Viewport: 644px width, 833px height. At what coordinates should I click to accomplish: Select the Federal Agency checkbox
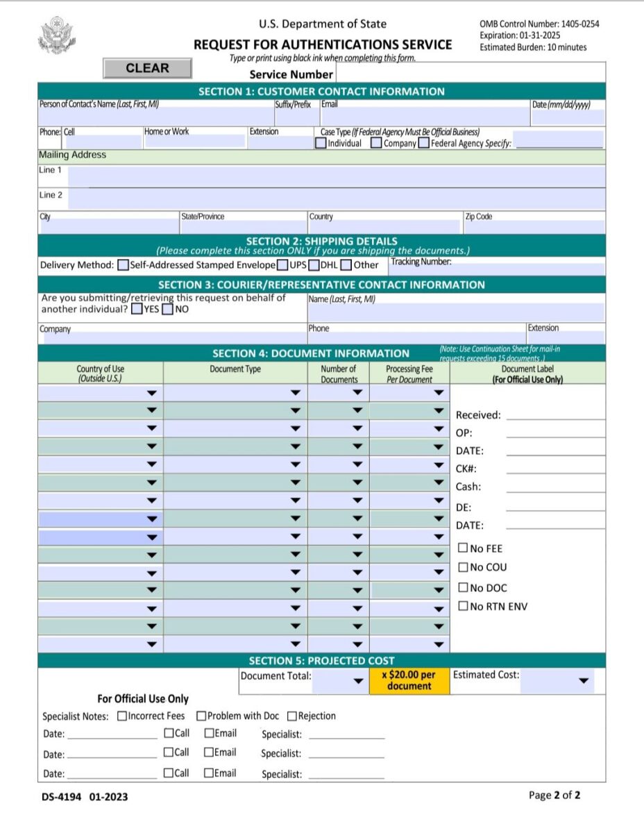pos(422,143)
